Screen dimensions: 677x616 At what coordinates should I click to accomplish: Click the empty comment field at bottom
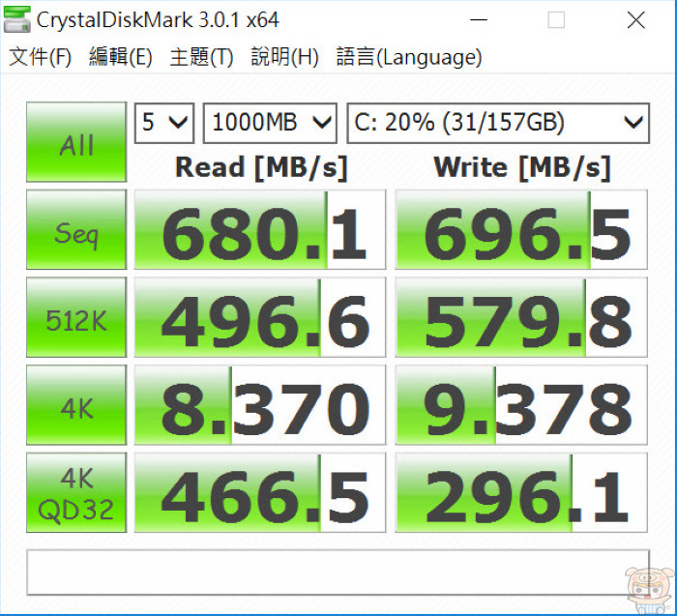[x=338, y=572]
